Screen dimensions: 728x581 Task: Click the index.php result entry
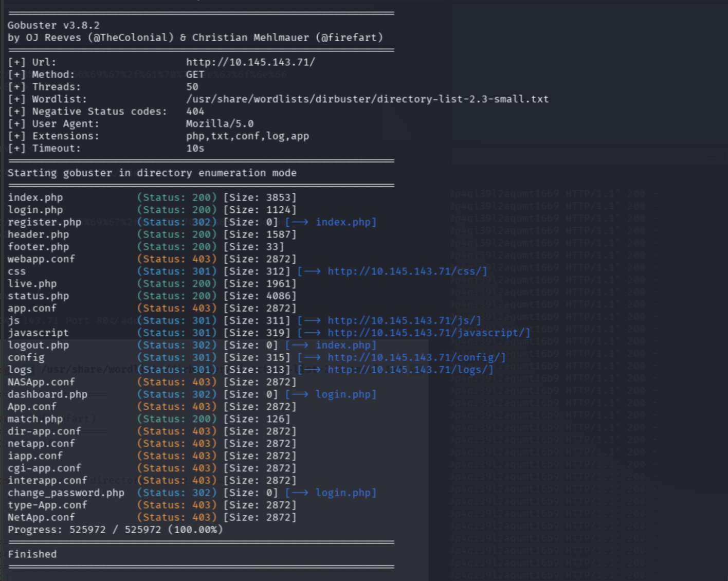(35, 198)
